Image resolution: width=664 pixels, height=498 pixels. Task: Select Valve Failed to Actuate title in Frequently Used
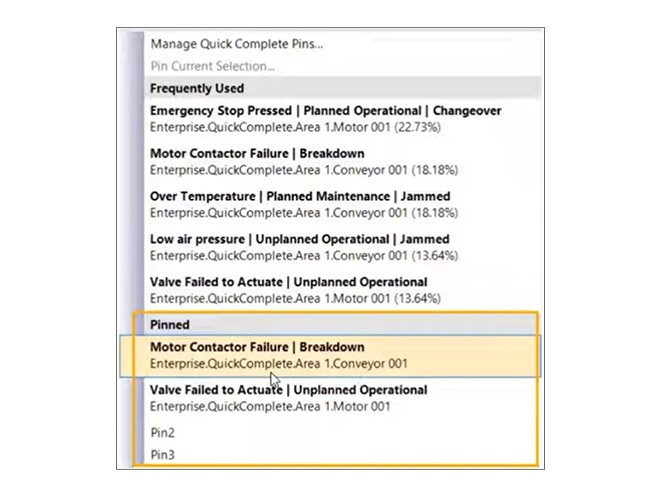288,283
